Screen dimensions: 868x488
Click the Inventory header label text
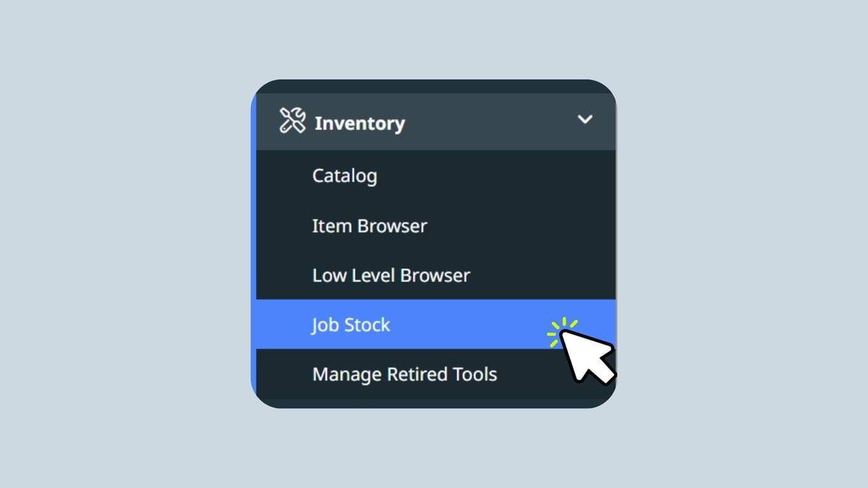coord(359,124)
